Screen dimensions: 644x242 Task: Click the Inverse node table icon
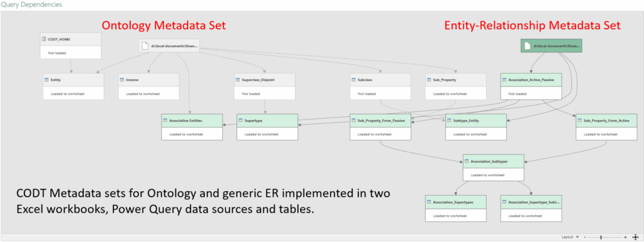(123, 80)
